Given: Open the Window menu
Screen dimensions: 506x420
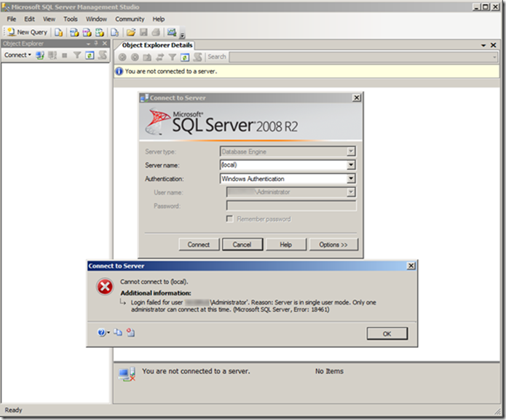Looking at the screenshot, I should click(96, 19).
